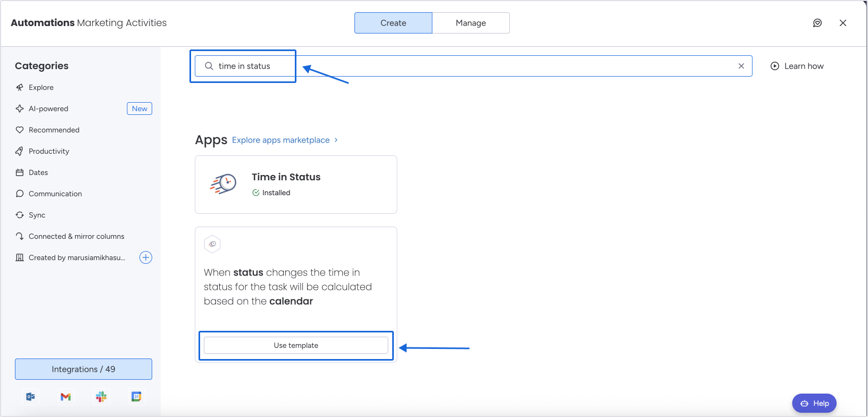Viewport: 868px width, 417px height.
Task: Choose the Connected & mirror columns category
Action: point(76,236)
